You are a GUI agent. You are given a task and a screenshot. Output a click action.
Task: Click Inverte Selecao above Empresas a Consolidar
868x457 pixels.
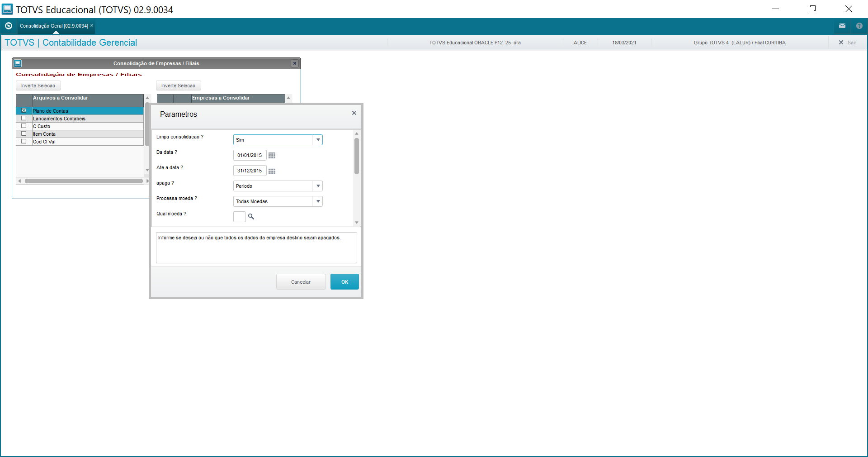click(x=178, y=86)
